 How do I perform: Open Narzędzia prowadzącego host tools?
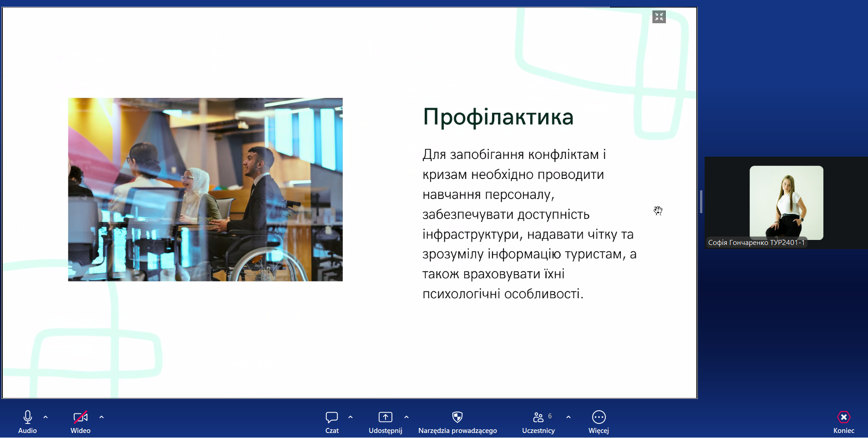pyautogui.click(x=457, y=422)
